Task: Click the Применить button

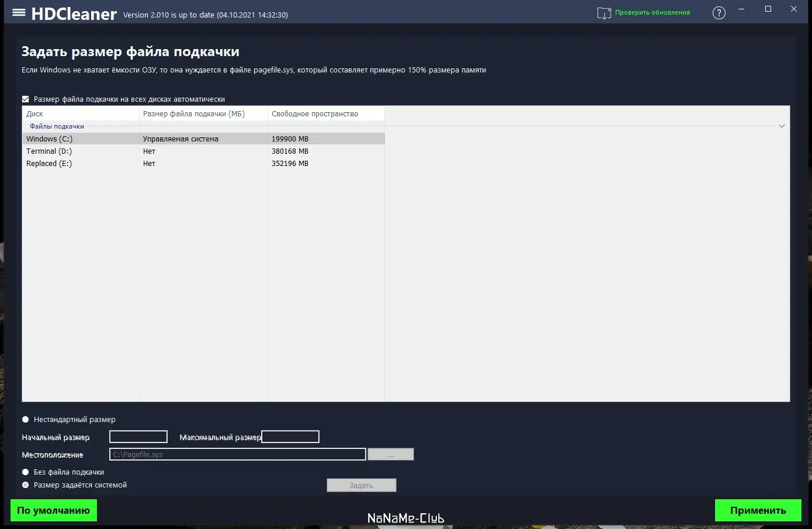Action: (x=758, y=510)
